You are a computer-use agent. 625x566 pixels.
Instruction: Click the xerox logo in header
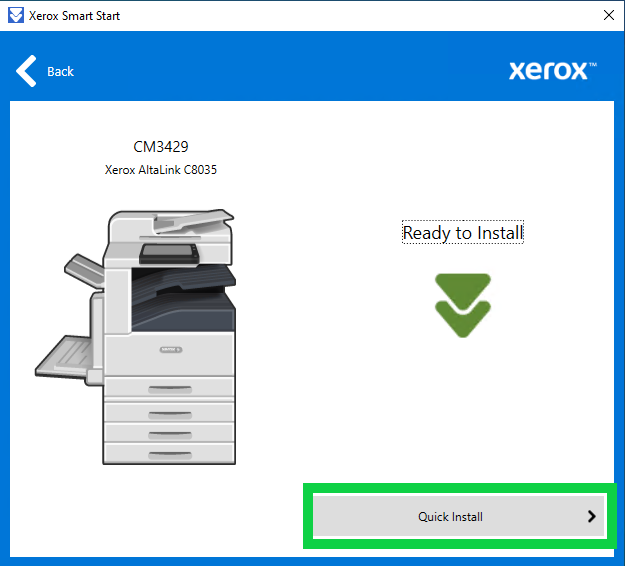(x=552, y=71)
